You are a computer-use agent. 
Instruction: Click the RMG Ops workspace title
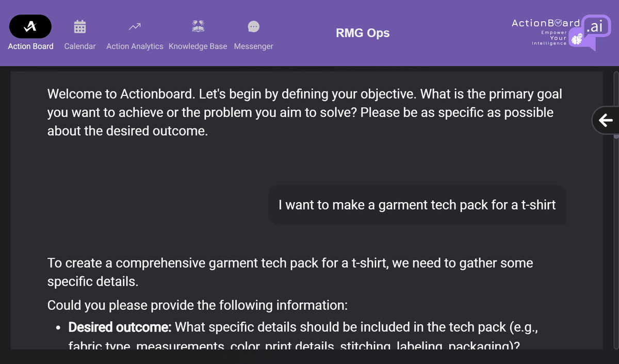[363, 33]
